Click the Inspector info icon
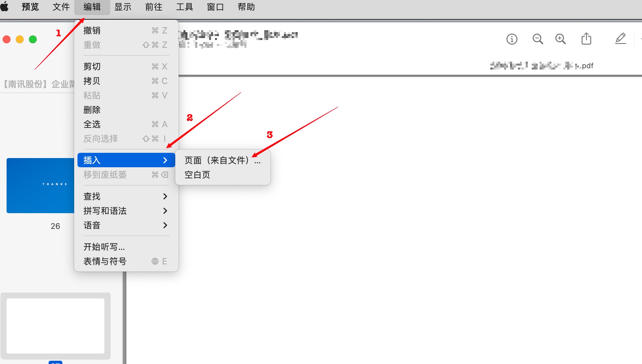642x364 pixels. pos(512,39)
